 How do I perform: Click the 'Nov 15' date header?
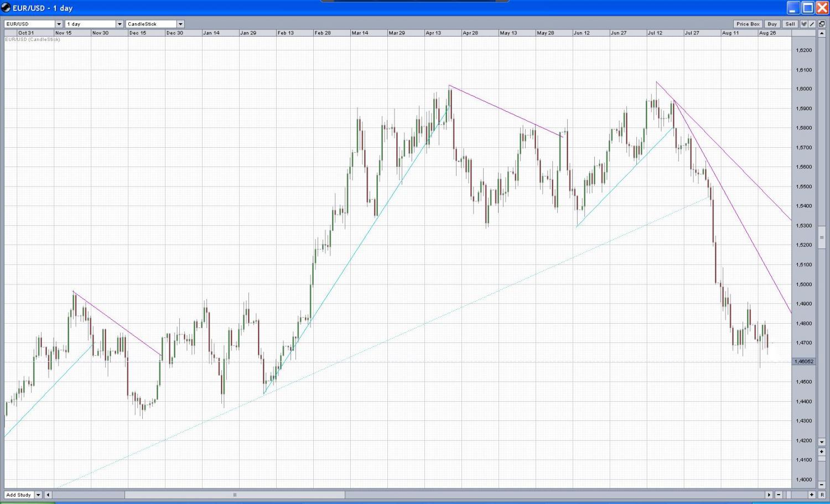pyautogui.click(x=63, y=33)
